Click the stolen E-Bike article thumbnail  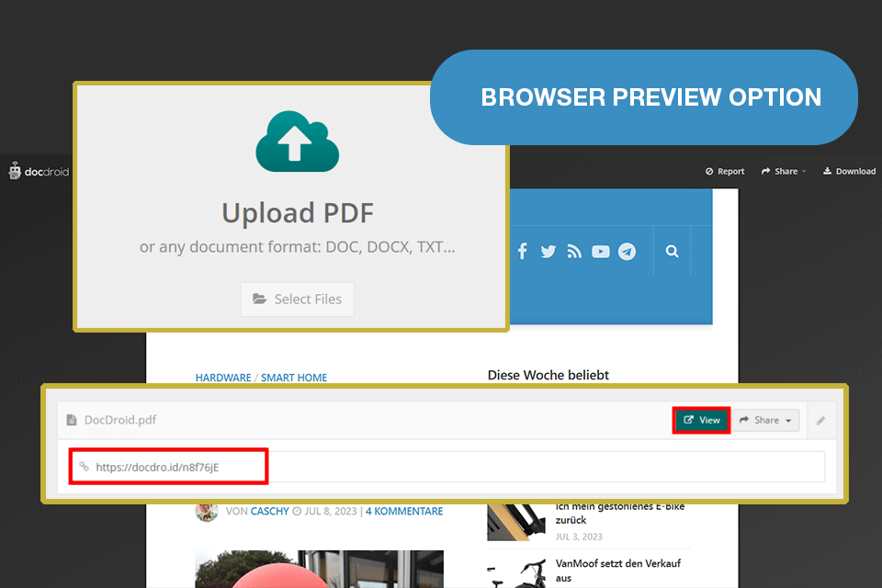pyautogui.click(x=516, y=522)
